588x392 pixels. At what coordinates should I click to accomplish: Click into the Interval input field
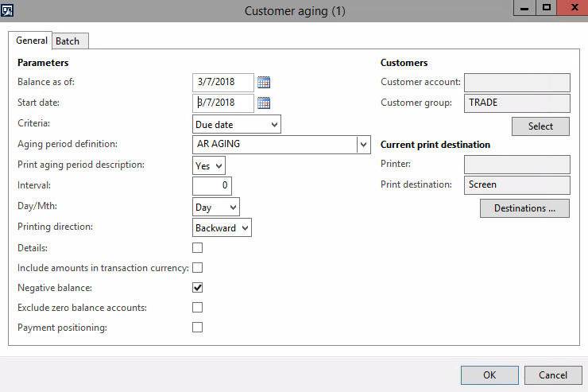(212, 186)
